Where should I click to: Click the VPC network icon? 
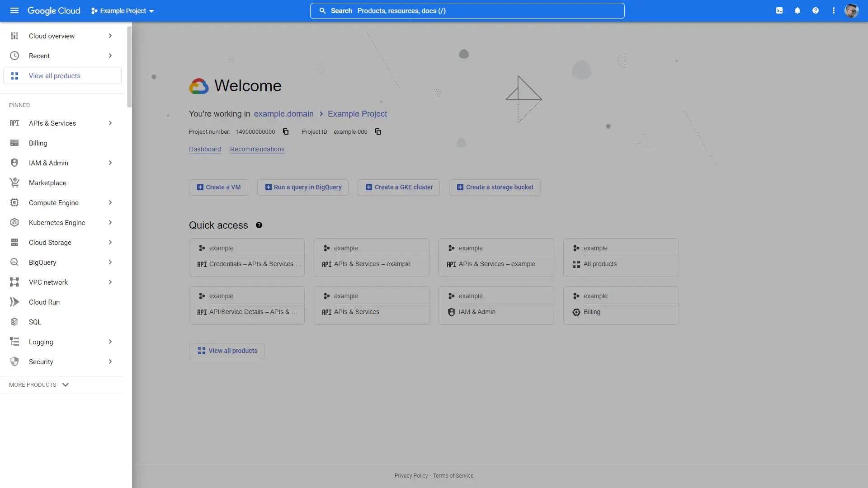click(x=14, y=282)
